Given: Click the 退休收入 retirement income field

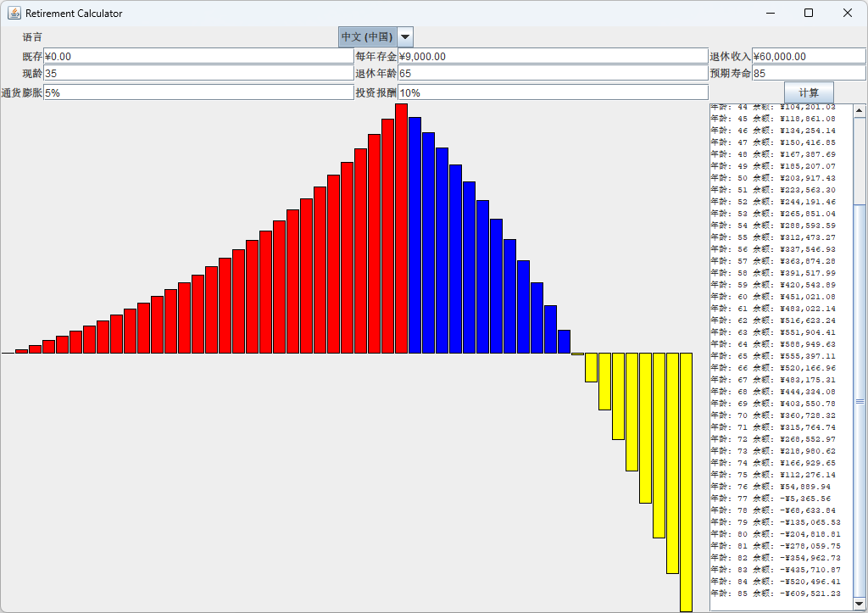Looking at the screenshot, I should 808,57.
